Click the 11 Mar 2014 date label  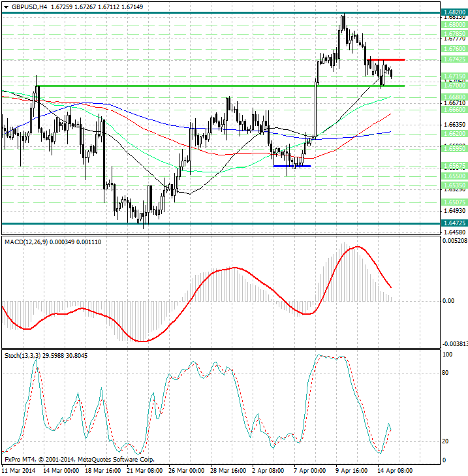pyautogui.click(x=18, y=469)
